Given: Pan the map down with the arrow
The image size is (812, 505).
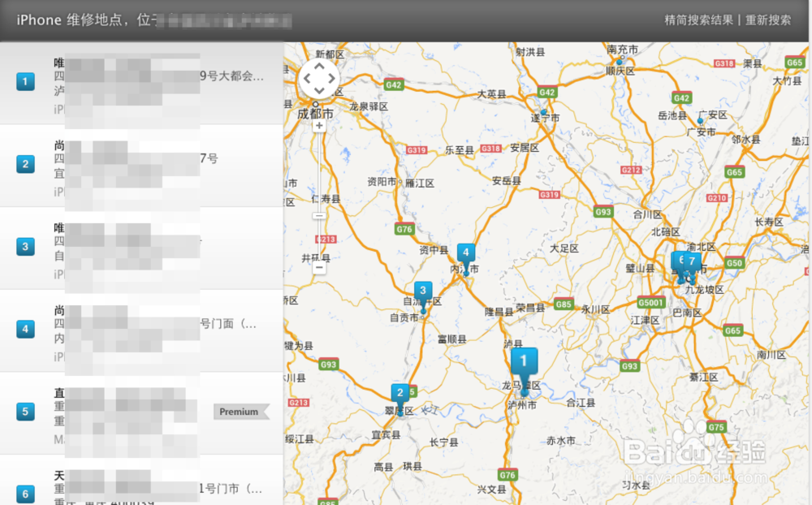Looking at the screenshot, I should (x=319, y=90).
